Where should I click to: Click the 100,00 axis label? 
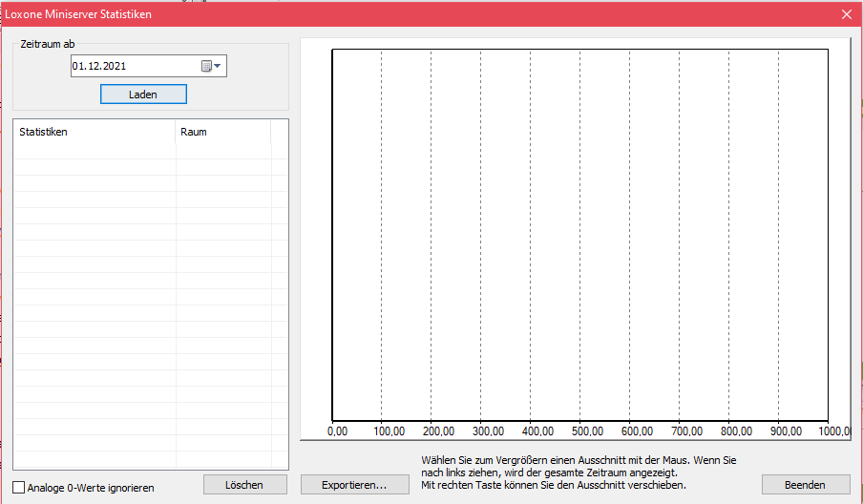389,431
